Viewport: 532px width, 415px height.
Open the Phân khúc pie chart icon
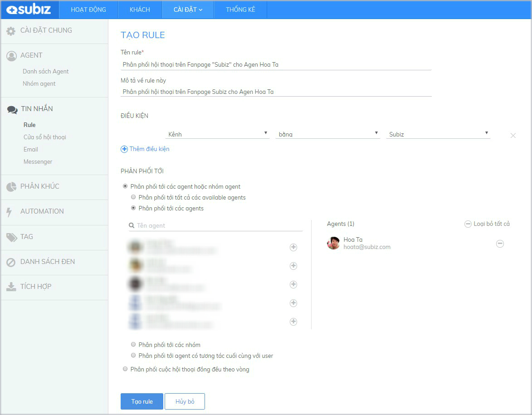point(11,186)
